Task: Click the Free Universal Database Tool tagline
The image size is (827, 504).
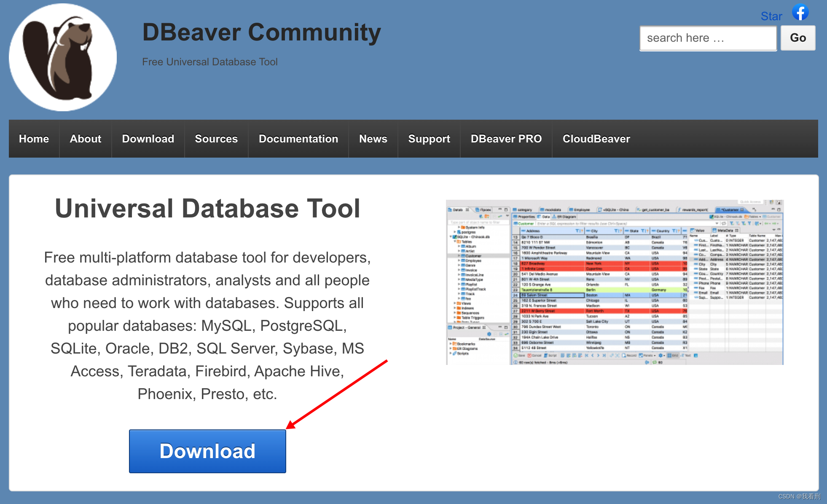Action: point(210,62)
